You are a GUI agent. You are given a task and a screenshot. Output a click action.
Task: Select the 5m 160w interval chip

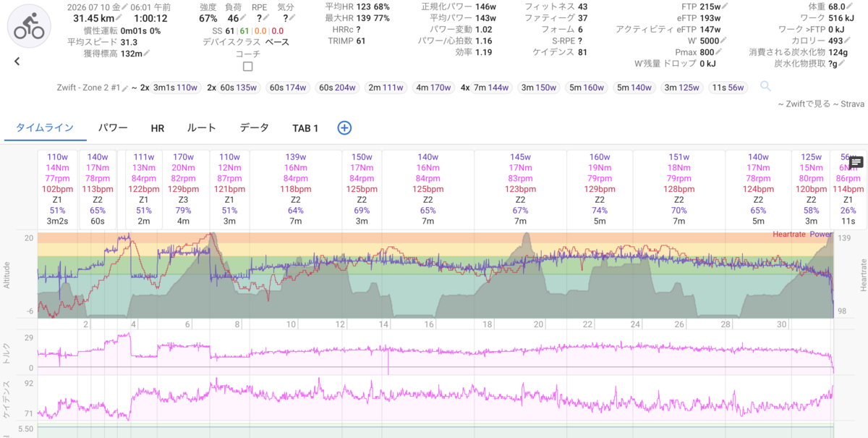(x=587, y=88)
